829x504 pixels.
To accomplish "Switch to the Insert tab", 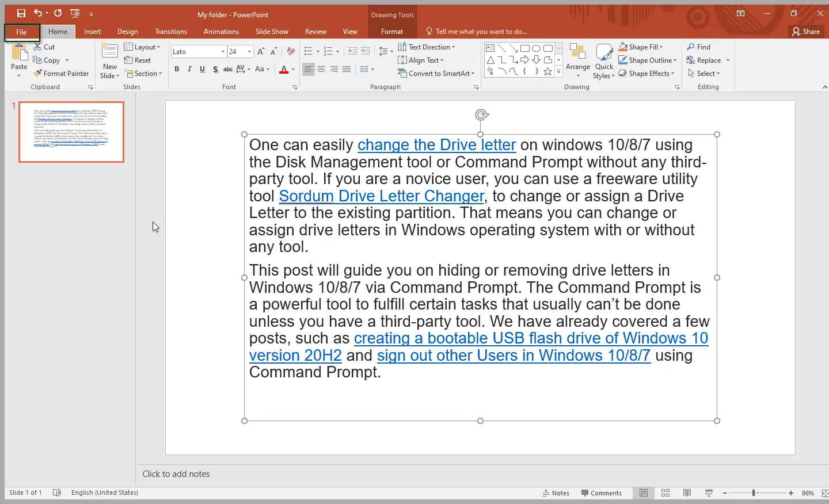I will point(92,32).
